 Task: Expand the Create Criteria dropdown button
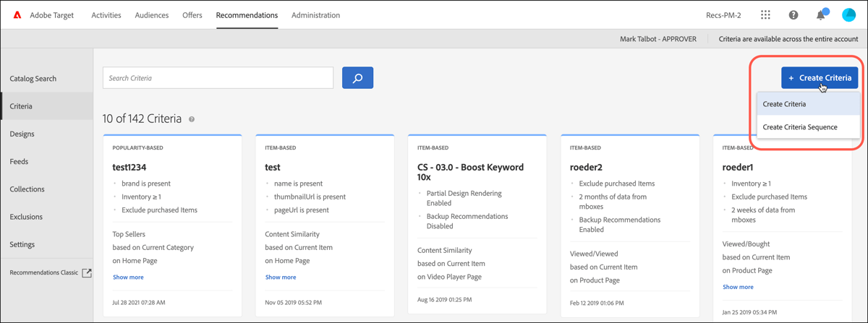[820, 78]
